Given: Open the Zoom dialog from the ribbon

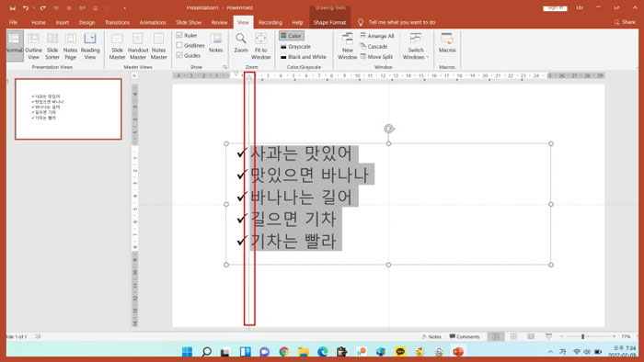Looking at the screenshot, I should coord(241,42).
